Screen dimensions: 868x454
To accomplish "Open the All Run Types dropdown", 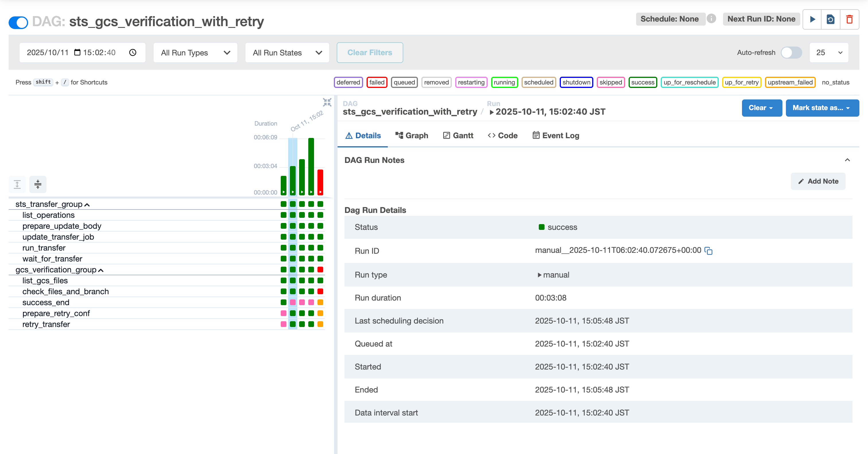I will tap(195, 53).
